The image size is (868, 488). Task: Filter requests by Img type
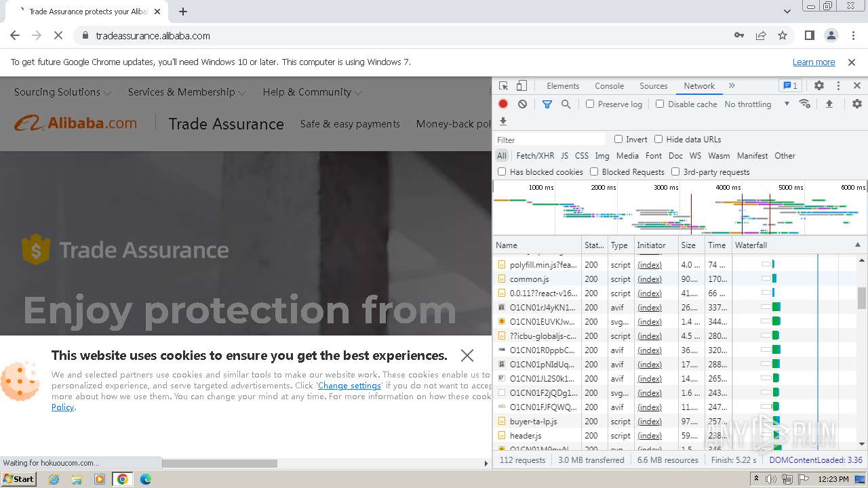point(602,156)
